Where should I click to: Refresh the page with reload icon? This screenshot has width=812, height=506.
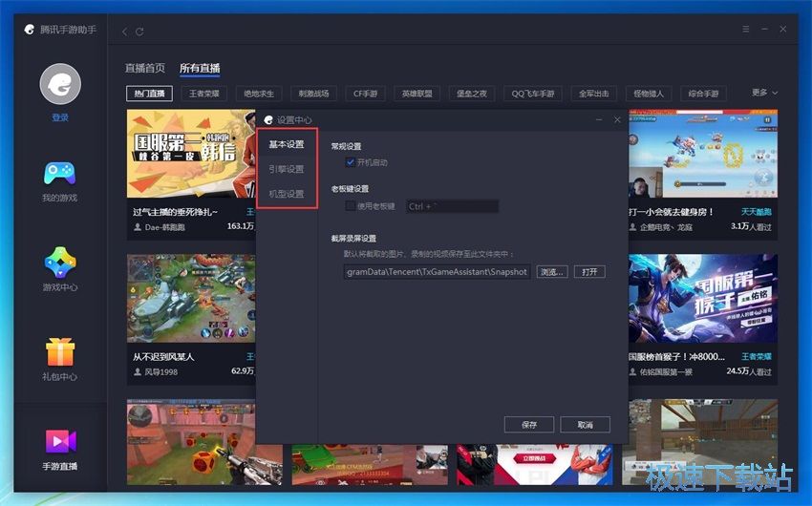coord(139,32)
